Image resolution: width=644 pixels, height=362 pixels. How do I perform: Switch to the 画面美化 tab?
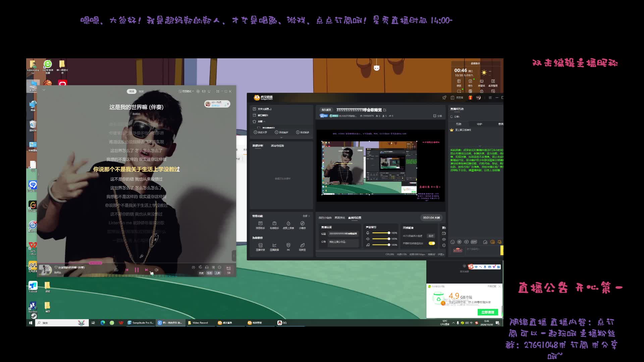pos(340,218)
